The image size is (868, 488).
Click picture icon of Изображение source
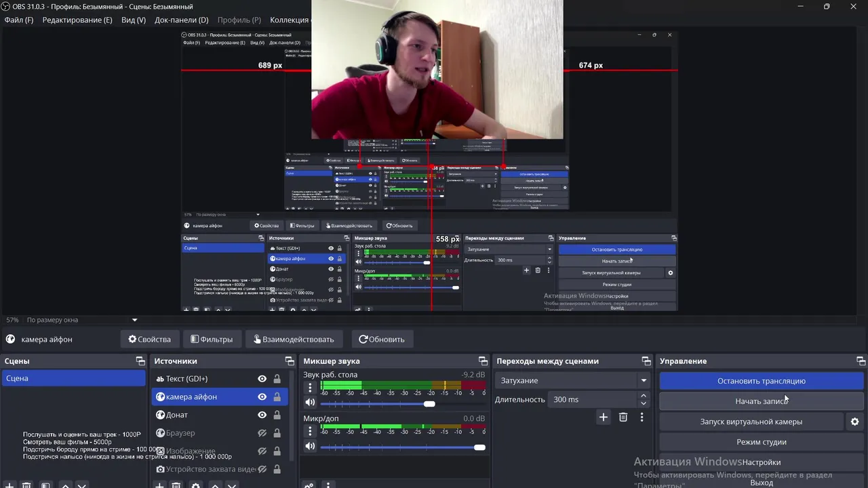tap(161, 451)
